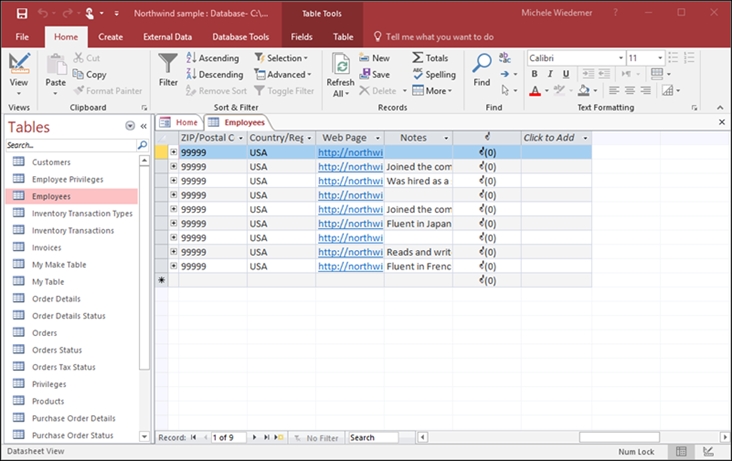Click the No Filter indicator

coord(316,438)
